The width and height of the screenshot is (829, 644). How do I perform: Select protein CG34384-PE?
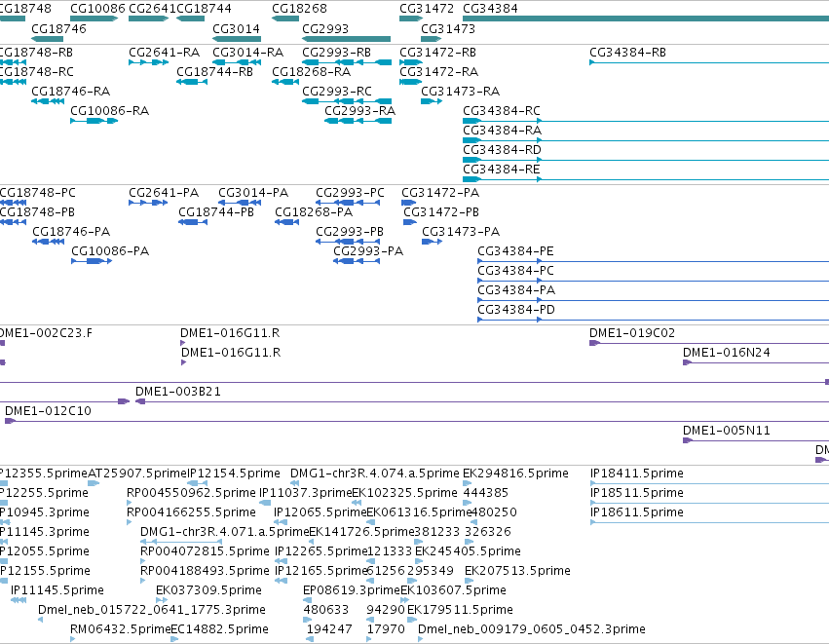[x=515, y=251]
